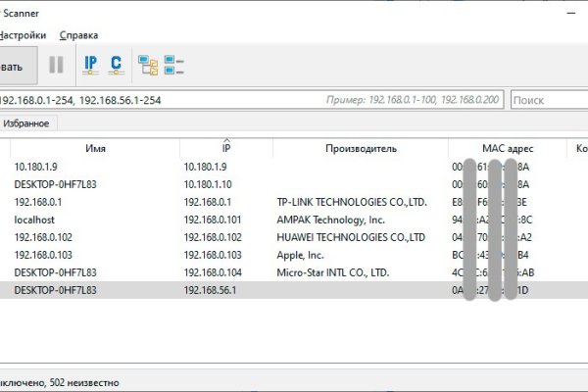Image resolution: width=588 pixels, height=392 pixels.
Task: Click the class C subnet icon
Action: 117,66
